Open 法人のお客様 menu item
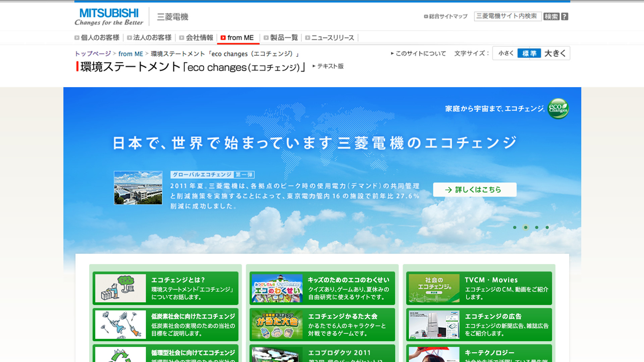Viewport: 644px width, 362px height. [149, 38]
